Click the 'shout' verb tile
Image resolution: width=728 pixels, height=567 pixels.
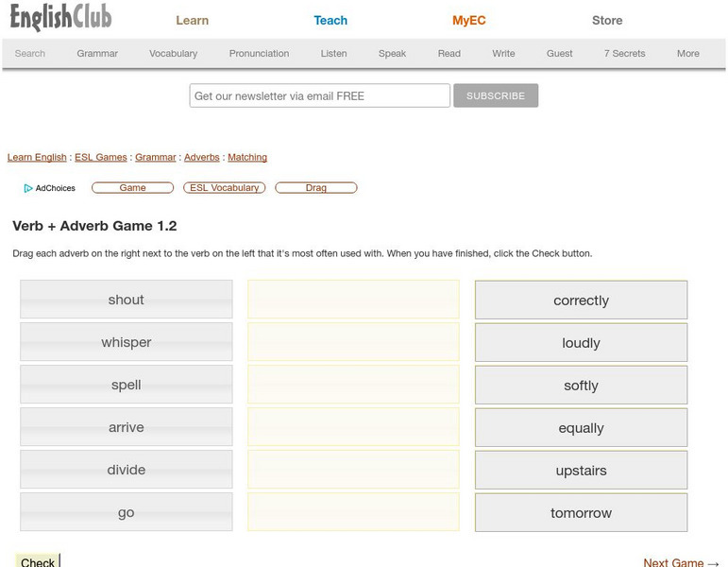click(x=126, y=300)
